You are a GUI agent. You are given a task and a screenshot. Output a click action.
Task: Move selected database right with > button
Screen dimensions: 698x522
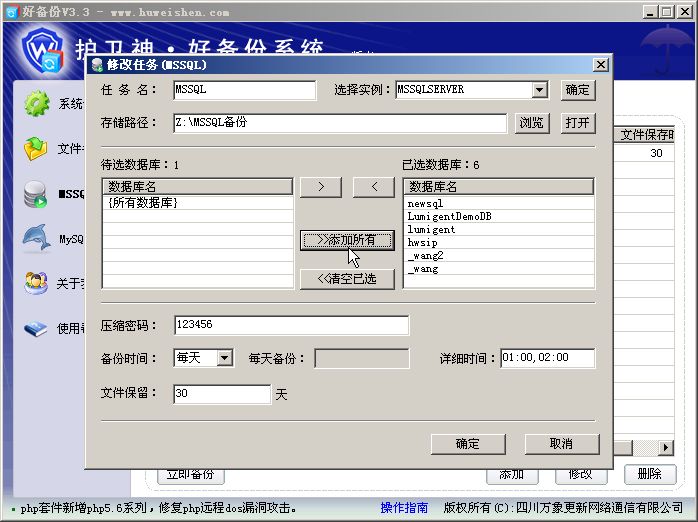321,187
